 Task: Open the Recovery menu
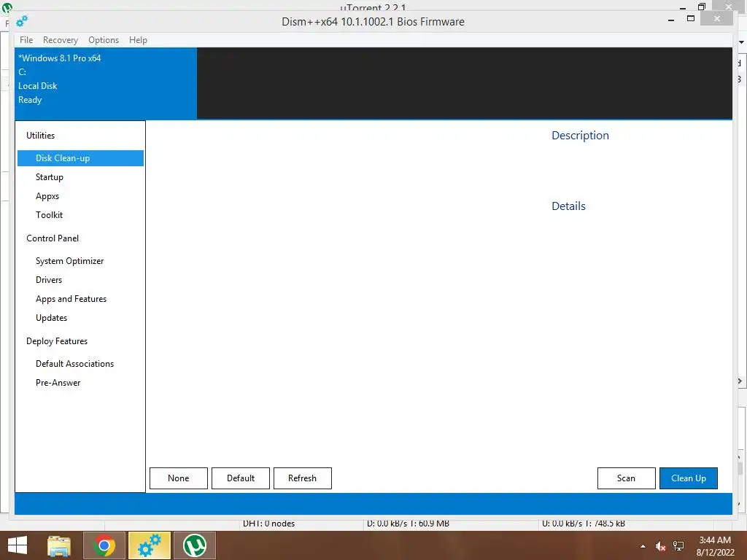pyautogui.click(x=60, y=40)
